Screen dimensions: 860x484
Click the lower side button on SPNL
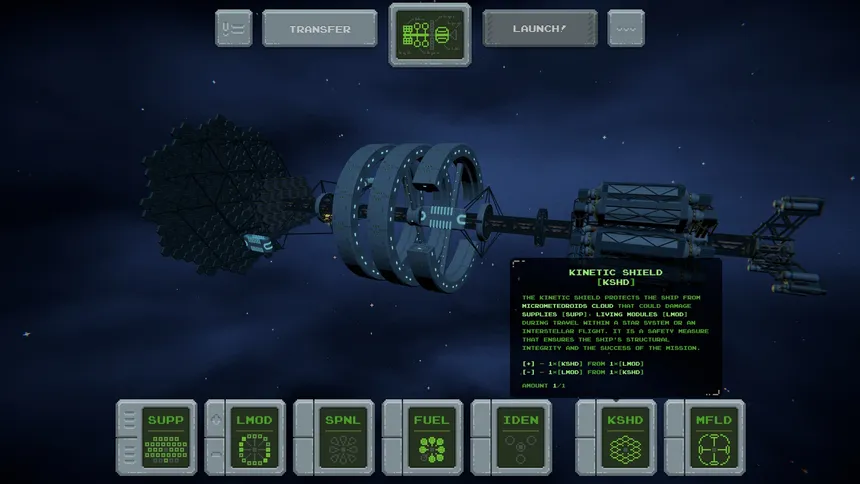click(x=305, y=454)
